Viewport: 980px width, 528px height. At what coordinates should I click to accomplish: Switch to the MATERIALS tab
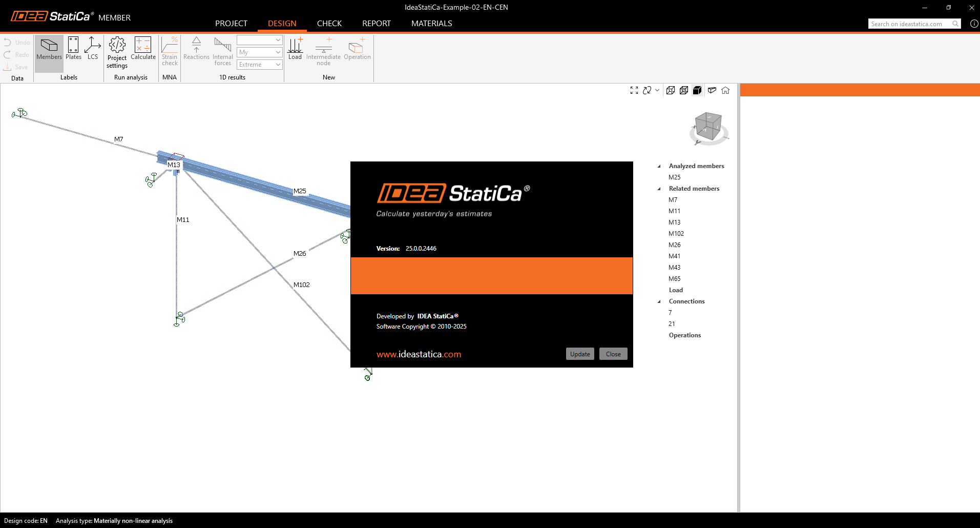click(x=432, y=24)
